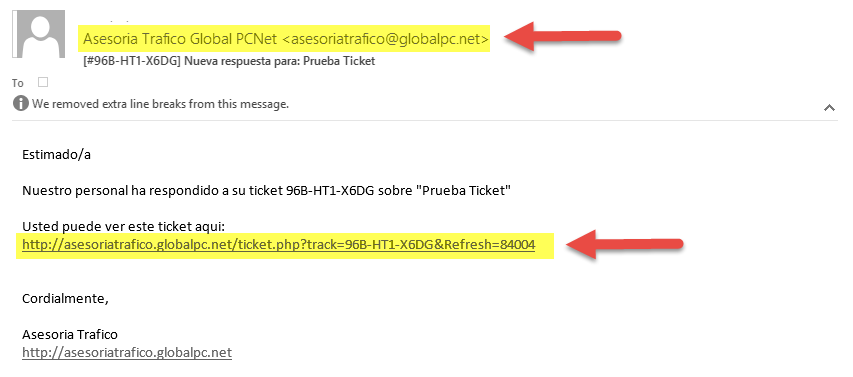Click ticket number 96B-HT1-X6DG in the message body
The height and width of the screenshot is (377, 853).
point(330,191)
